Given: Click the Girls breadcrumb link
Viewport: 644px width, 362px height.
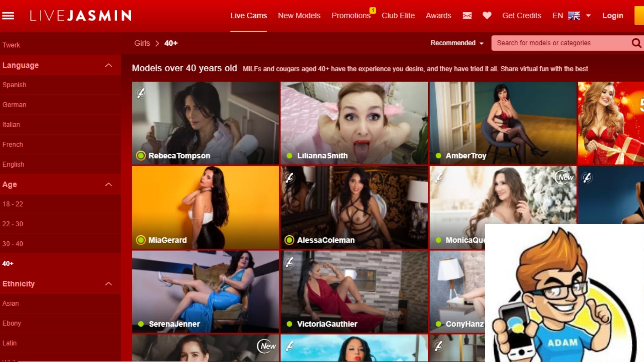Looking at the screenshot, I should click(142, 43).
